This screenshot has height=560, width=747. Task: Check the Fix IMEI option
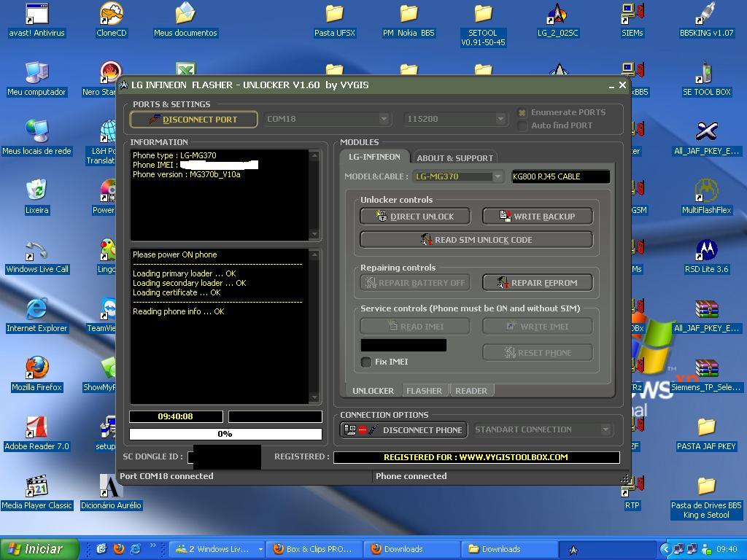(366, 362)
